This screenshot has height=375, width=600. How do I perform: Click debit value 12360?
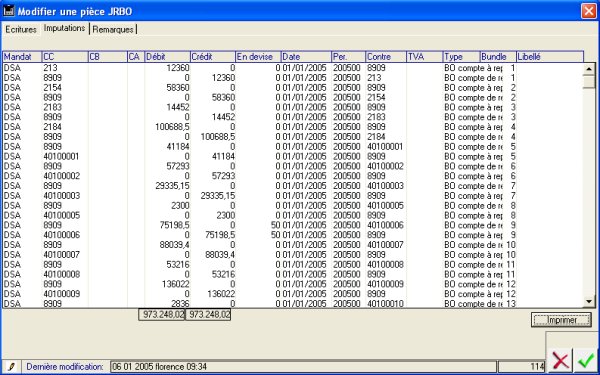pos(178,68)
